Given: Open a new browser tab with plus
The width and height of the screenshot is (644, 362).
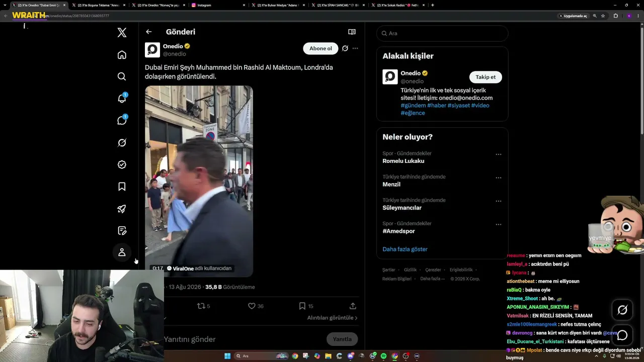Looking at the screenshot, I should (x=433, y=5).
